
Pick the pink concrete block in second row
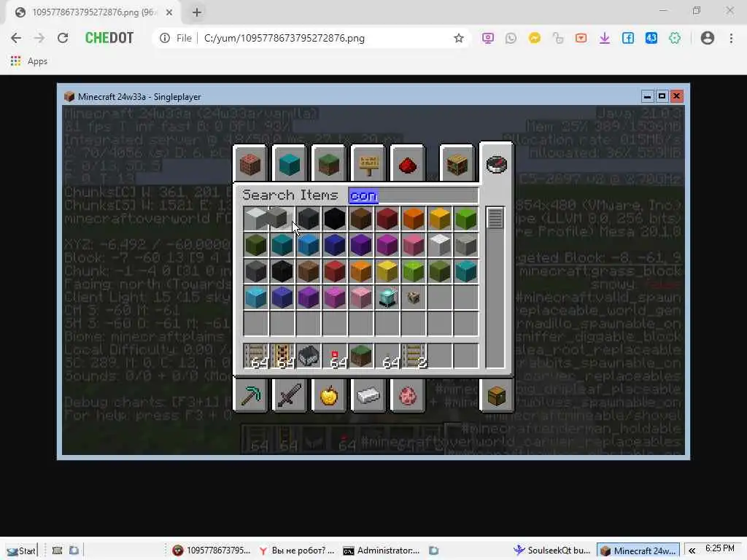point(413,245)
